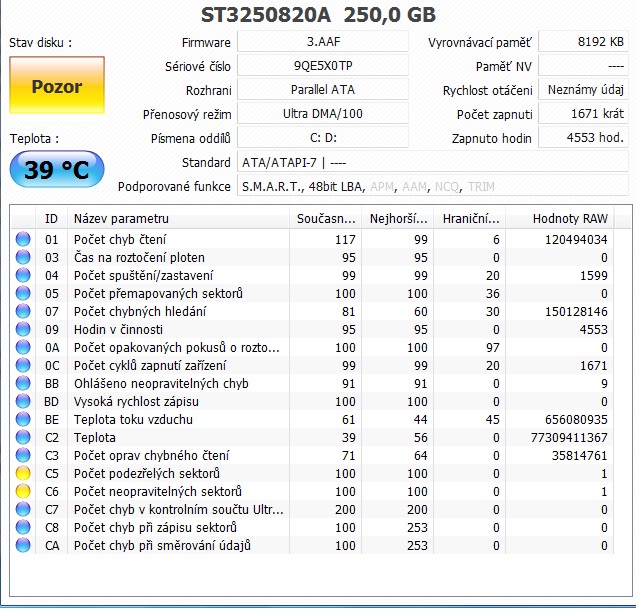Image resolution: width=640 pixels, height=609 pixels.
Task: Click blue status icon for ID 07
Action: pos(23,311)
